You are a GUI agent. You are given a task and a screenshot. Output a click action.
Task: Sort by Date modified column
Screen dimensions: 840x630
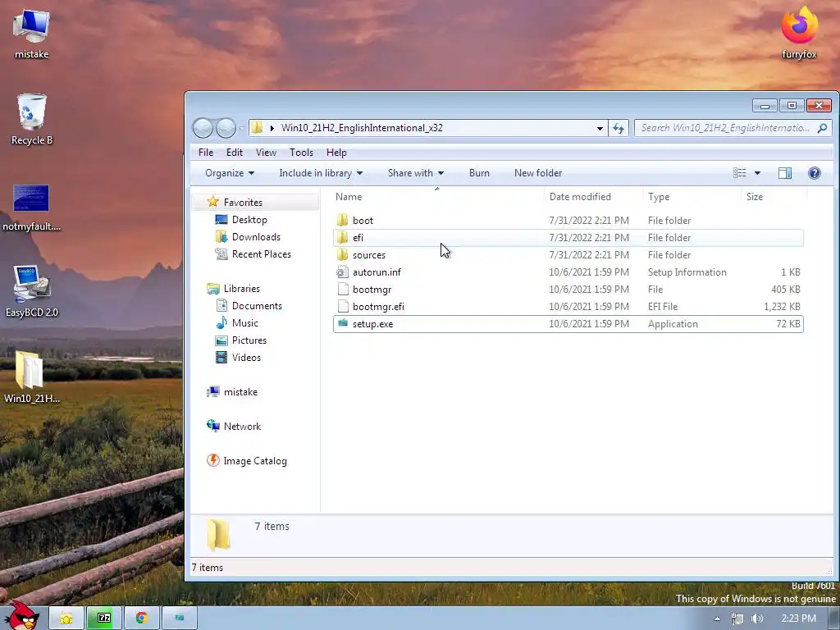coord(594,197)
